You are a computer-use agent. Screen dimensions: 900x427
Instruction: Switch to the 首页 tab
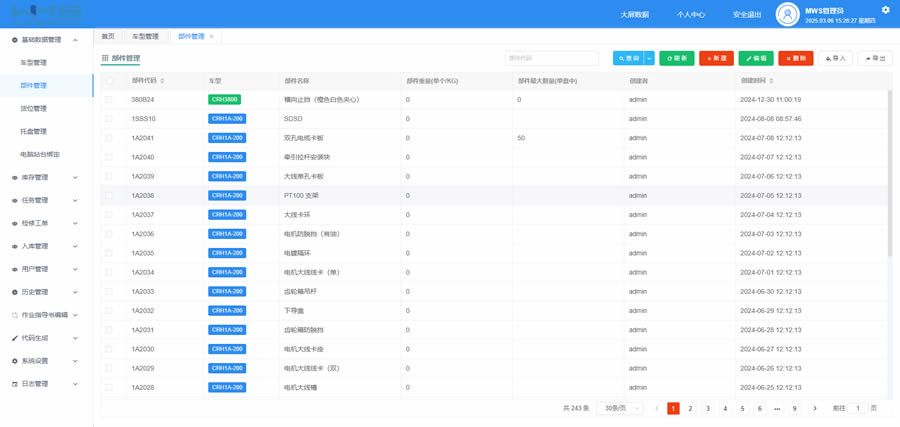click(108, 36)
